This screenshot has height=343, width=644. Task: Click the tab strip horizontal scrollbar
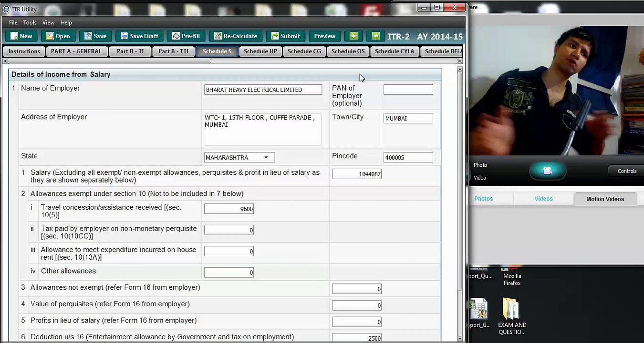(109, 61)
